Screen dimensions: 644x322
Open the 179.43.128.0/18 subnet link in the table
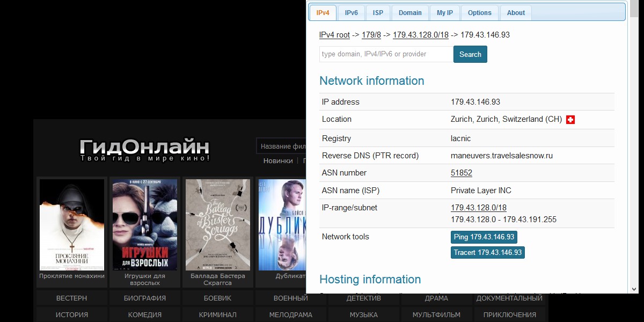479,208
